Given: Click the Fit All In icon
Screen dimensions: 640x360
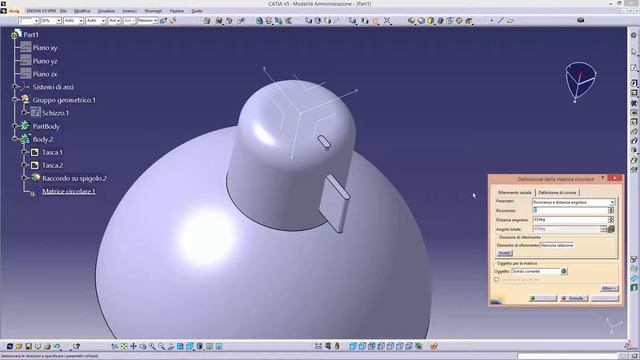Looking at the screenshot, I should tap(124, 347).
